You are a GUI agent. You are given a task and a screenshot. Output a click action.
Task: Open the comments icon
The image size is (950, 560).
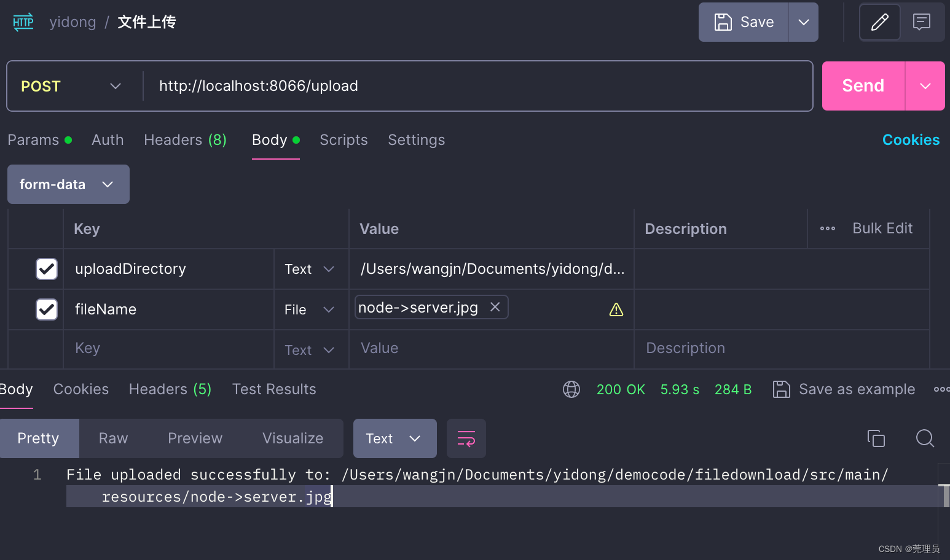pyautogui.click(x=922, y=22)
